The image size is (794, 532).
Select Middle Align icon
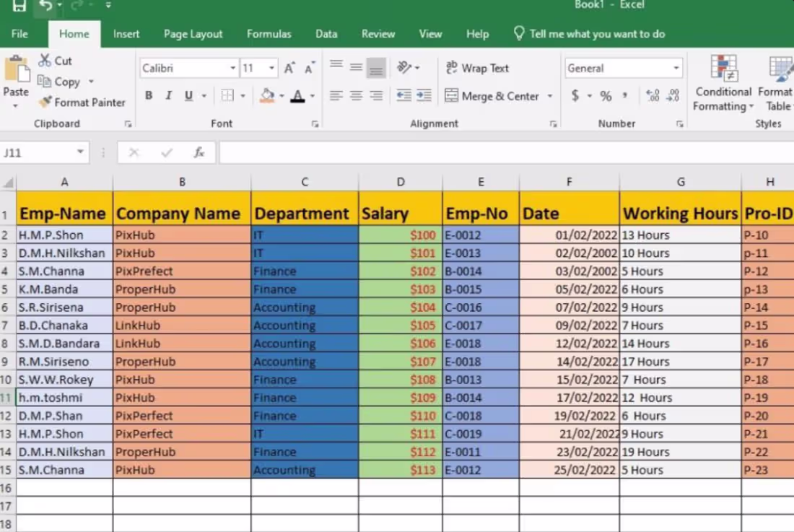coord(356,67)
